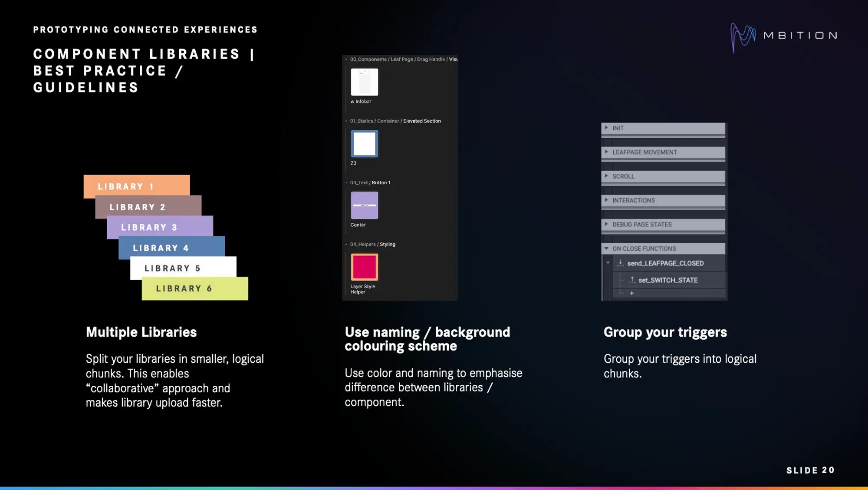
Task: Select the Z3 Elevated Section thumbnail
Action: click(x=364, y=144)
